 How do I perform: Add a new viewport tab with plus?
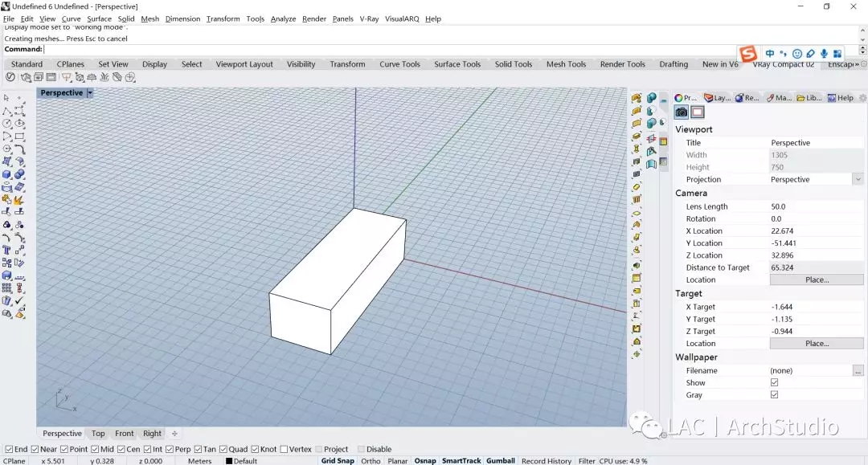tap(174, 434)
